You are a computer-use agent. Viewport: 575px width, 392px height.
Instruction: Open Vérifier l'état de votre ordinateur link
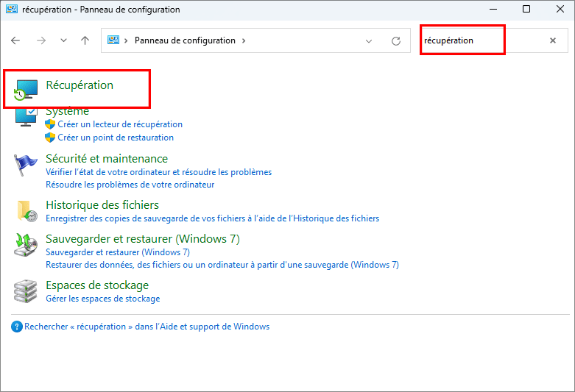tap(159, 172)
